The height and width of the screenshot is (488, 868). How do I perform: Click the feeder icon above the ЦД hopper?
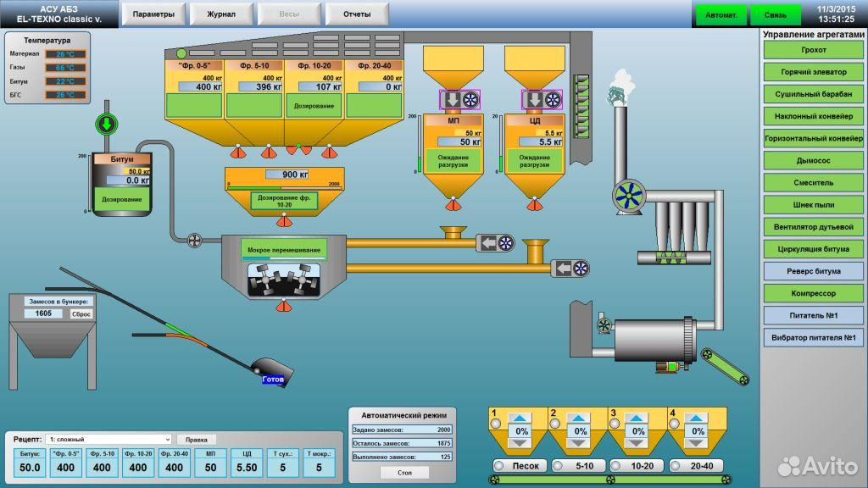pos(542,100)
